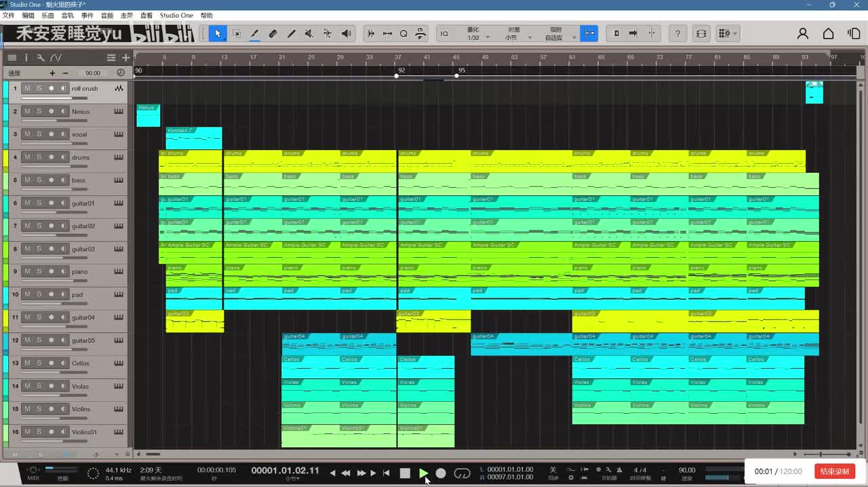Toggle the highlighted snap button
Screen dimensions: 868x487
click(589, 33)
